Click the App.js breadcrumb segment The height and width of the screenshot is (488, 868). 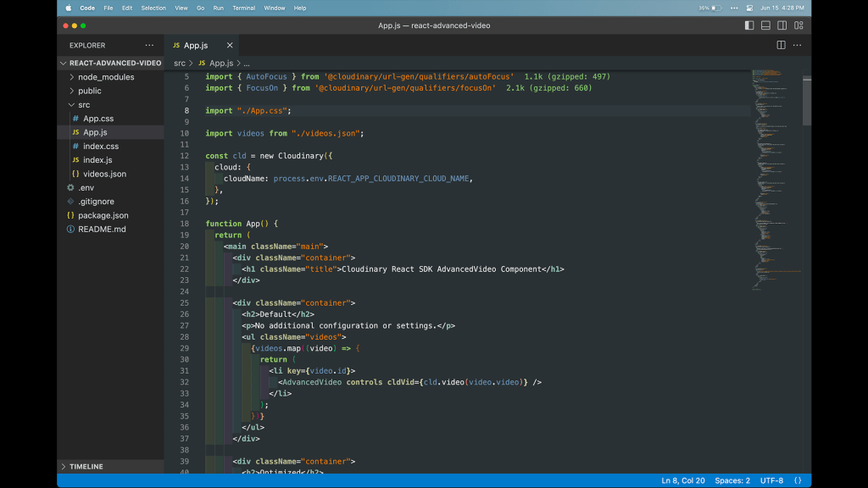[x=221, y=63]
